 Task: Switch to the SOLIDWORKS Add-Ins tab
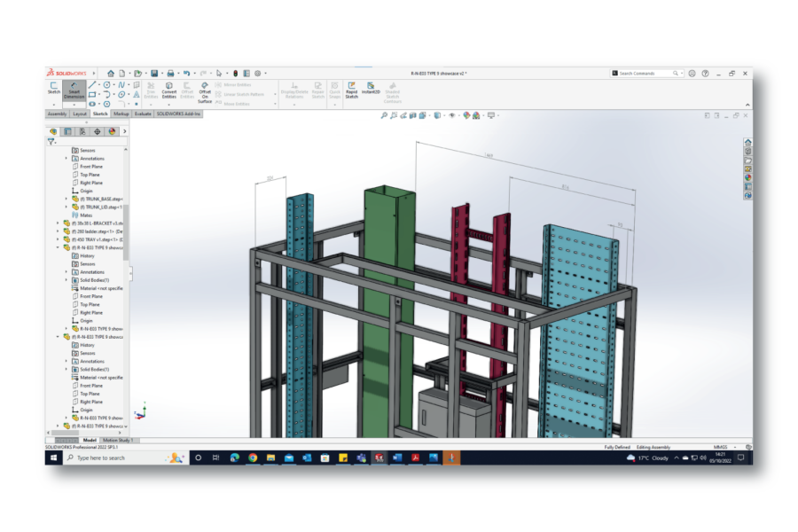[178, 114]
